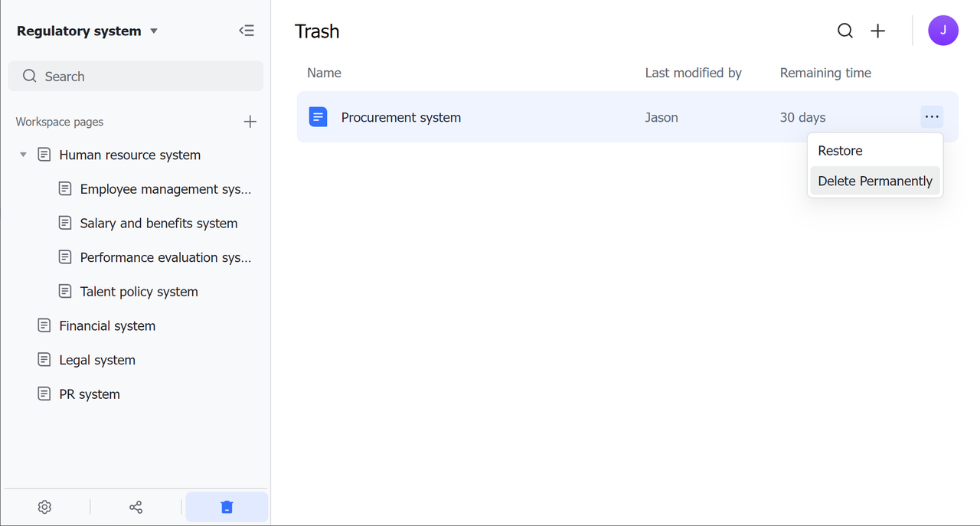Click the blue Procurement system document icon
The image size is (980, 526).
click(x=318, y=117)
